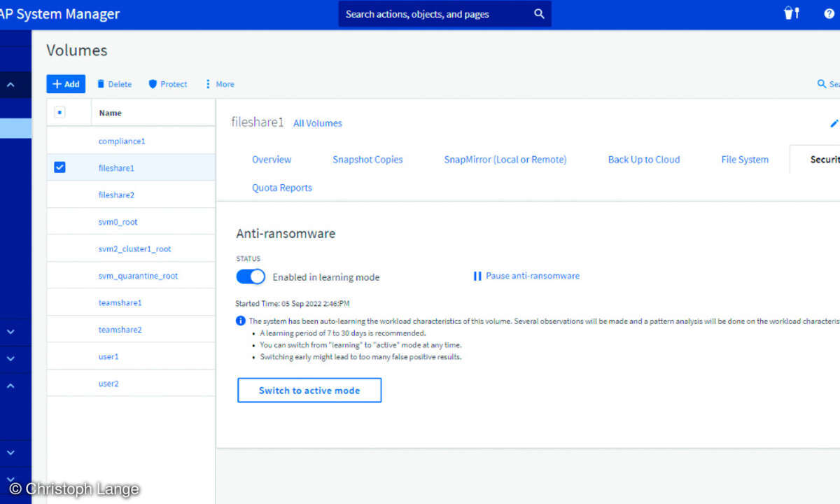
Task: Click the fileshare1 volume name in list
Action: 116,168
